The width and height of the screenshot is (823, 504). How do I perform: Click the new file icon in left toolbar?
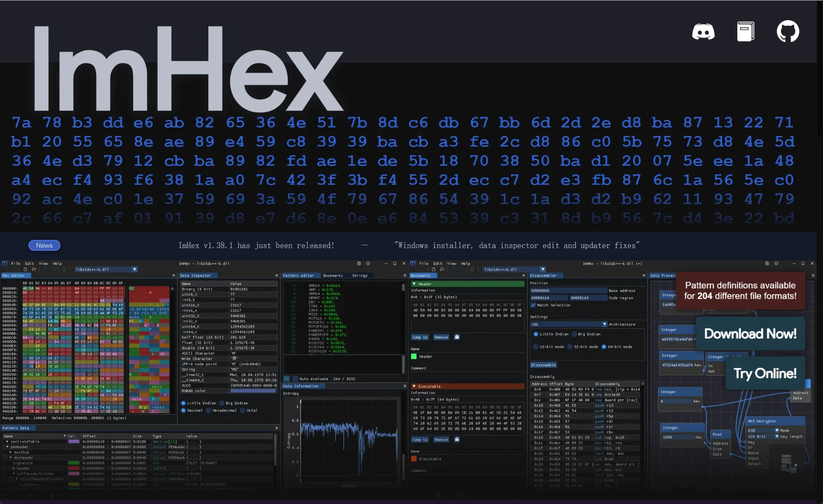click(25, 270)
